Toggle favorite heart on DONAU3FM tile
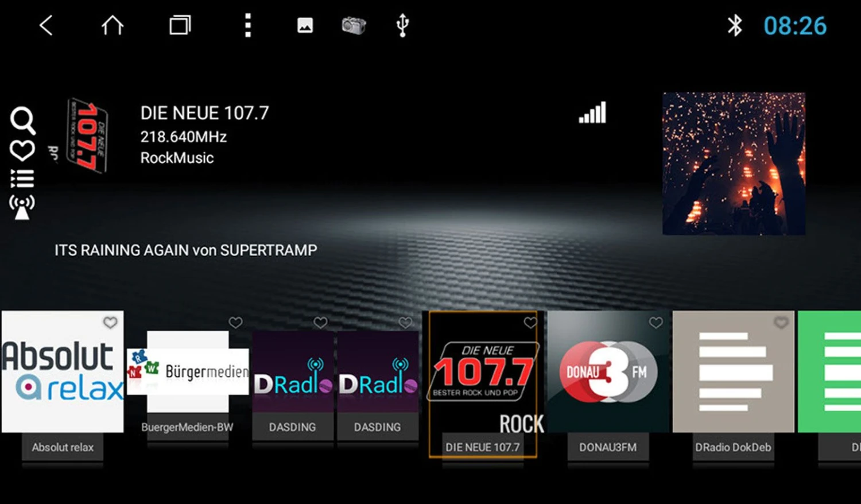Viewport: 861px width, 504px height. [656, 323]
